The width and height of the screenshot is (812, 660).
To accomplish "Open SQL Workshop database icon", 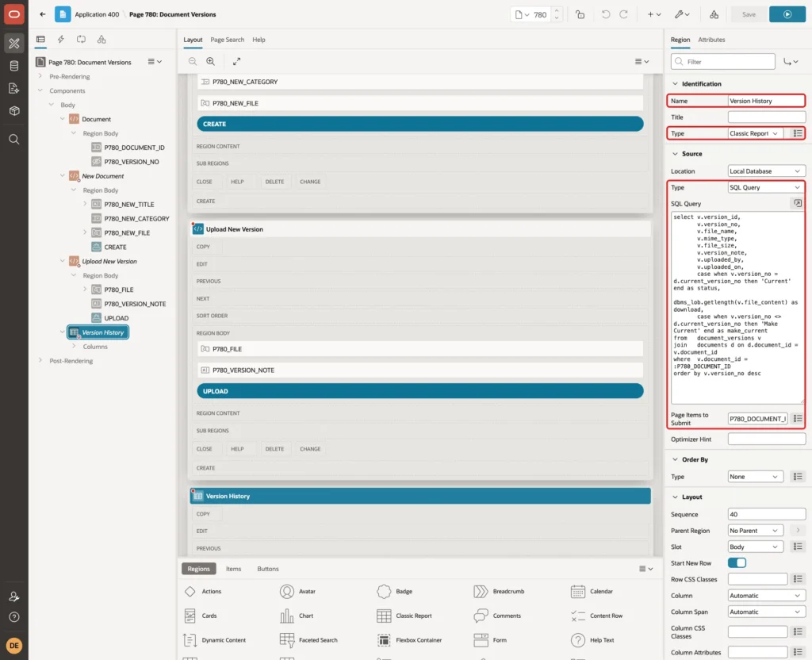I will click(14, 66).
